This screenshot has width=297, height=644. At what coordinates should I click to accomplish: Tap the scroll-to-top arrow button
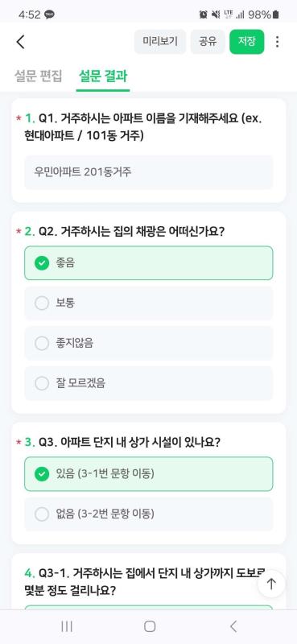click(x=271, y=584)
